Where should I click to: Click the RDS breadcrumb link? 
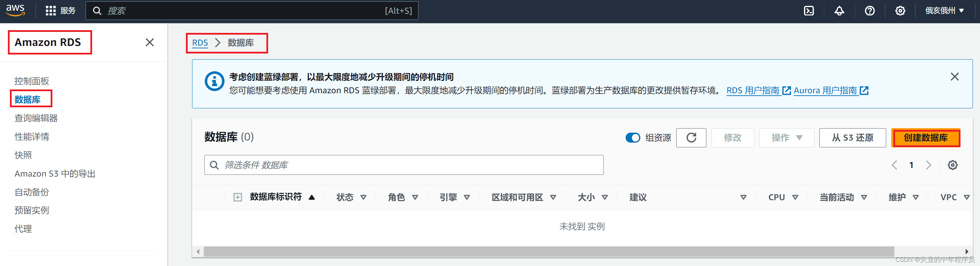(x=200, y=43)
